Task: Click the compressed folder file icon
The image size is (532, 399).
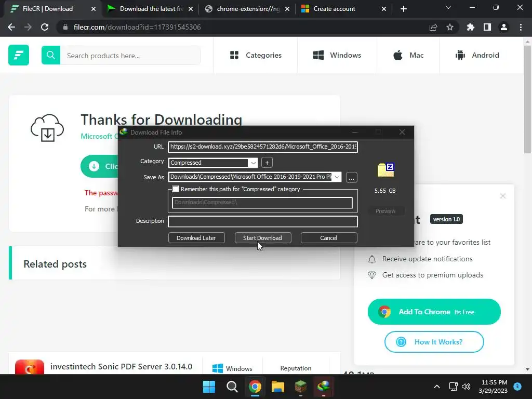Action: (386, 170)
